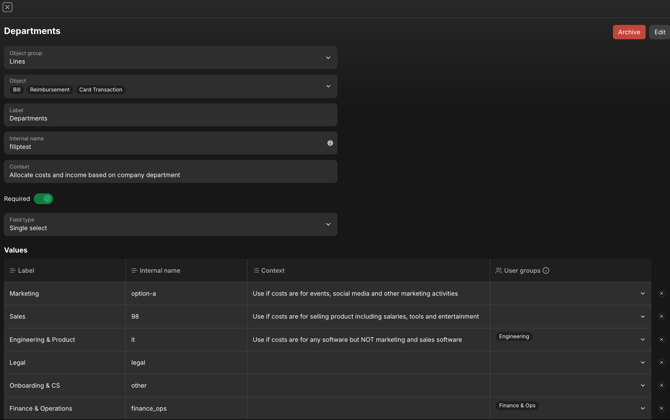This screenshot has width=670, height=420.
Task: Click the info icon in Internal name field
Action: (330, 143)
